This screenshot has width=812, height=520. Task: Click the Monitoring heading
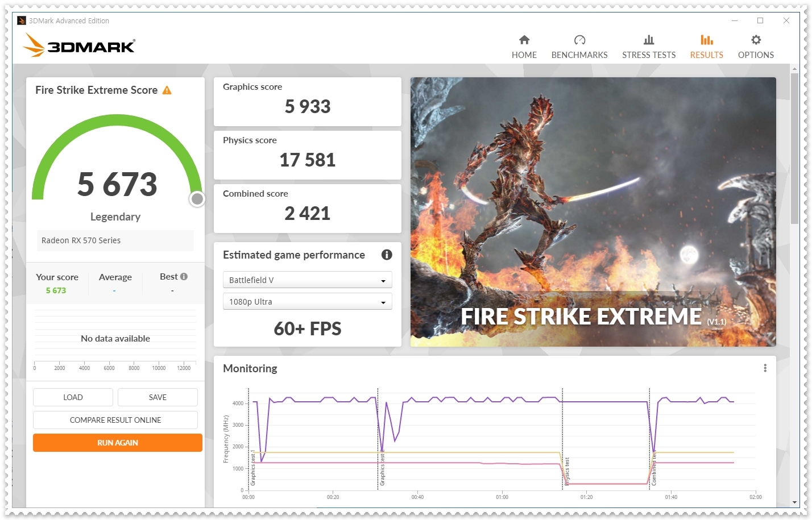pos(250,368)
